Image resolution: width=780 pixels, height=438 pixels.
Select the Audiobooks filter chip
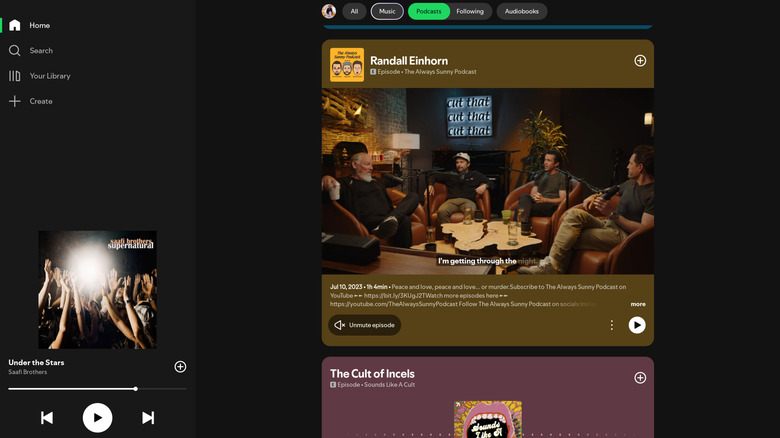[522, 11]
